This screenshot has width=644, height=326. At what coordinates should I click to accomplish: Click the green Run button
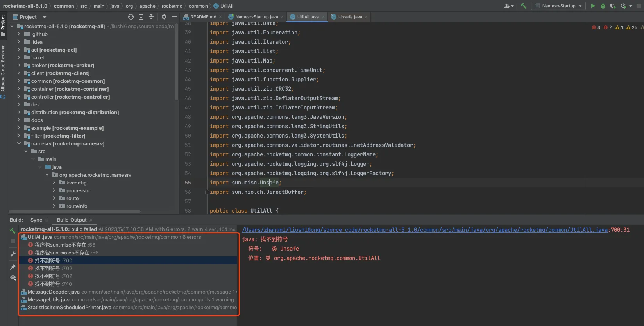coord(593,6)
